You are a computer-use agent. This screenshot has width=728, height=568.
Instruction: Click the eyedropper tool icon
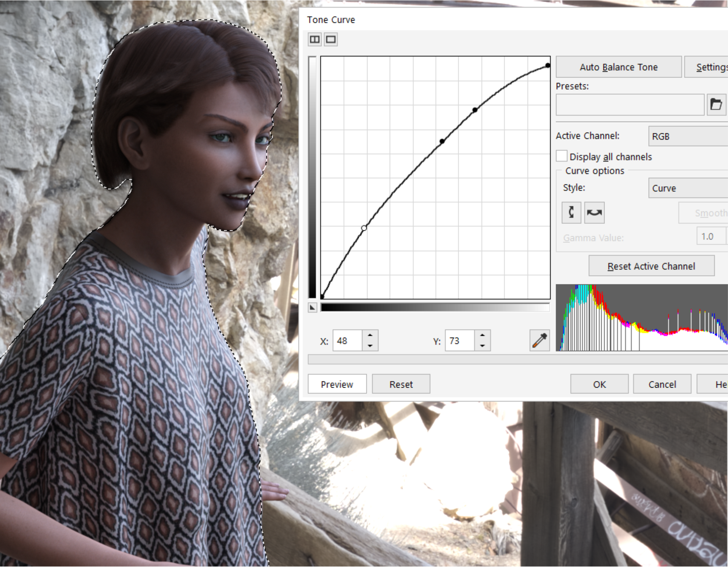click(x=539, y=341)
